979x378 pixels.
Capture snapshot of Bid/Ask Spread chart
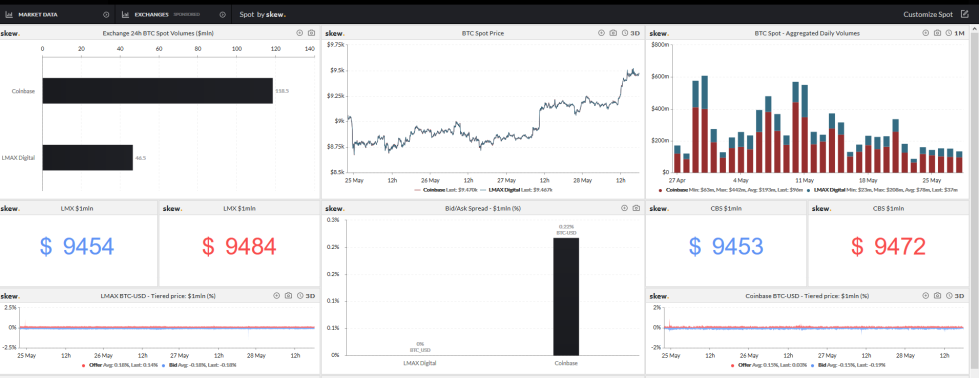click(636, 208)
